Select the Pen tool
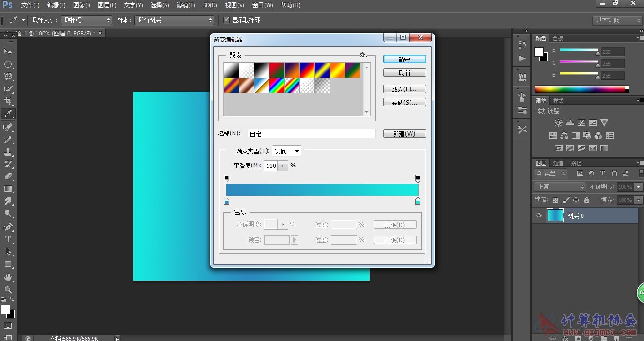Image resolution: width=644 pixels, height=341 pixels. pyautogui.click(x=8, y=227)
